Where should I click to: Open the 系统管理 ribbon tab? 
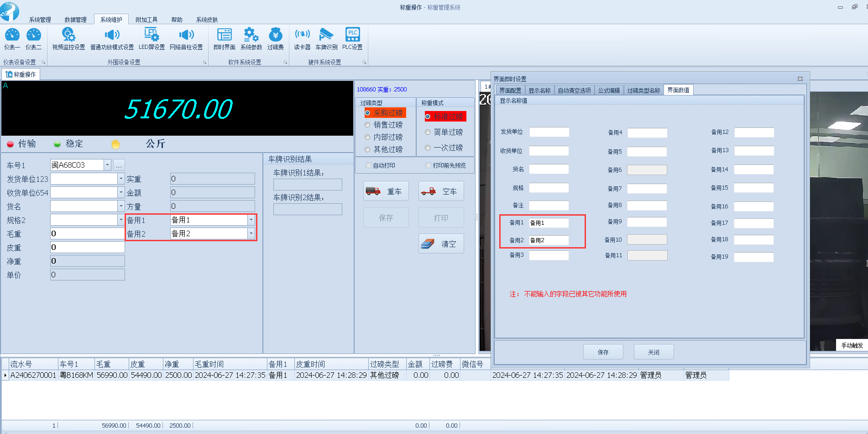[x=40, y=20]
